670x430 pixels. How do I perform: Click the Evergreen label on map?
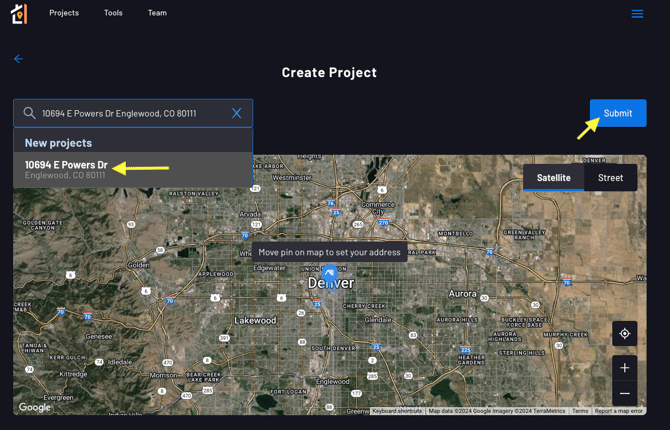[58, 398]
